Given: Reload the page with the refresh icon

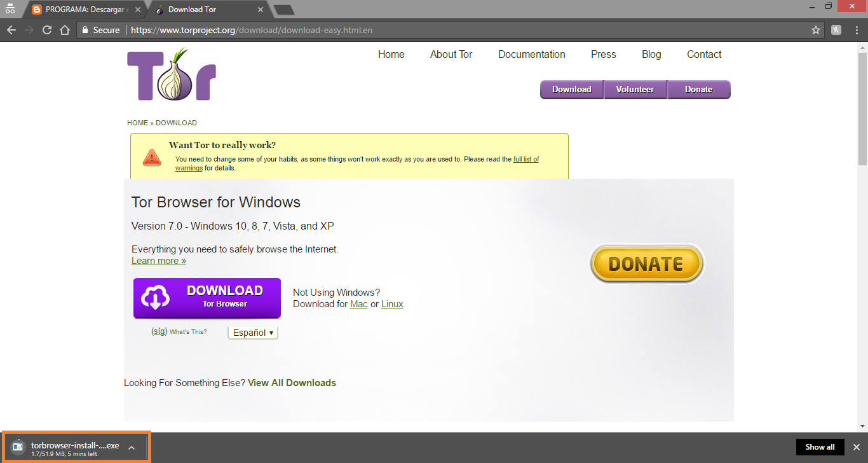Looking at the screenshot, I should click(x=47, y=30).
